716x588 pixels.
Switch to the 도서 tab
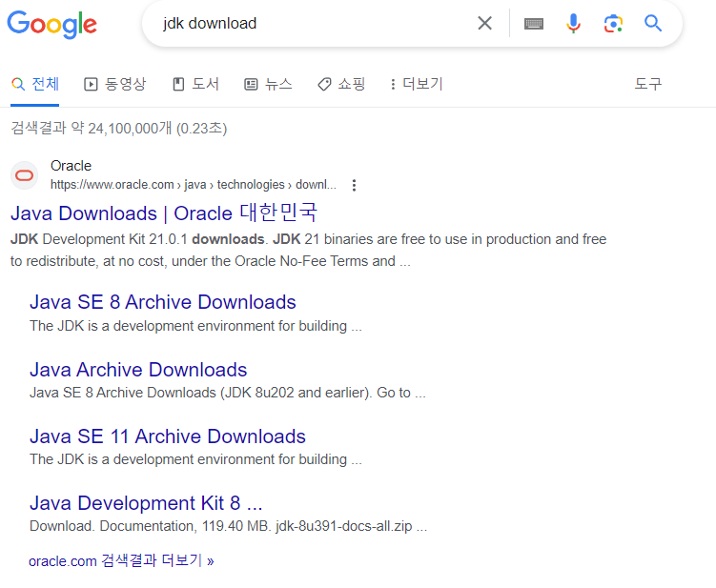pos(195,84)
